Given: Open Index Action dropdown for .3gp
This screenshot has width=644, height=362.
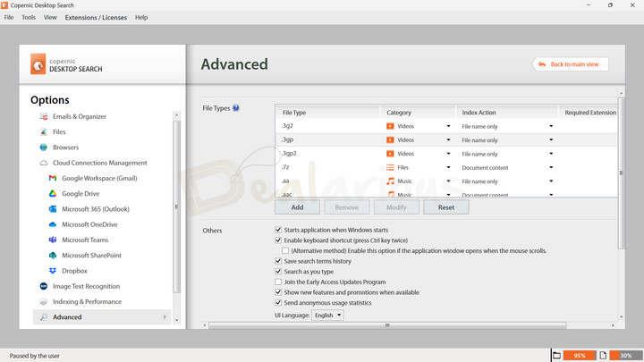Looking at the screenshot, I should point(551,140).
